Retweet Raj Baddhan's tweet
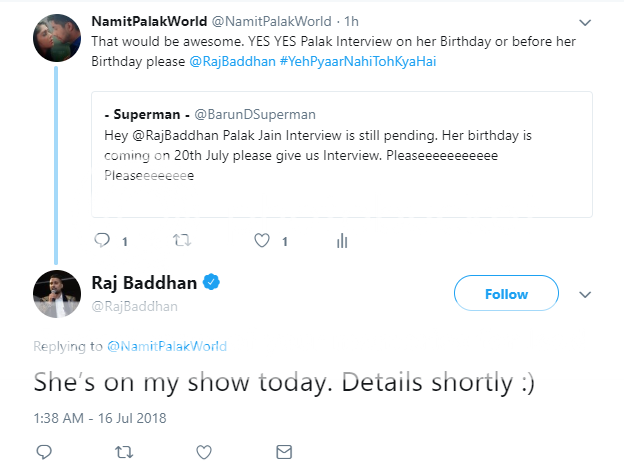Image resolution: width=624 pixels, height=472 pixels. (x=124, y=452)
